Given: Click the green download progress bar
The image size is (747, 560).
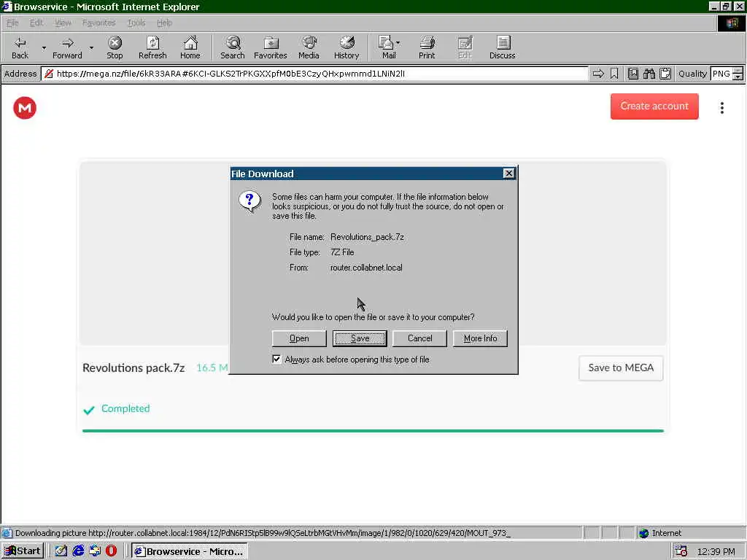Looking at the screenshot, I should (x=373, y=431).
